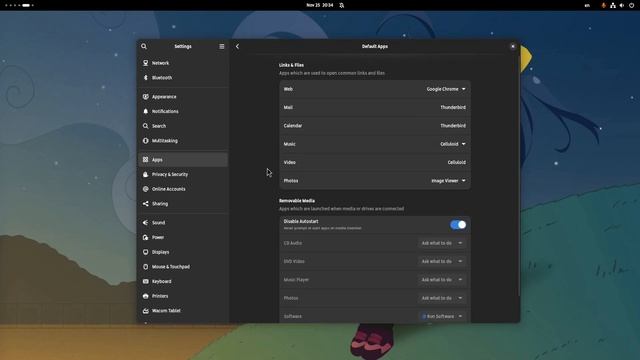Viewport: 640px width, 360px height.
Task: Open the Music Player action dropdown
Action: tap(442, 280)
